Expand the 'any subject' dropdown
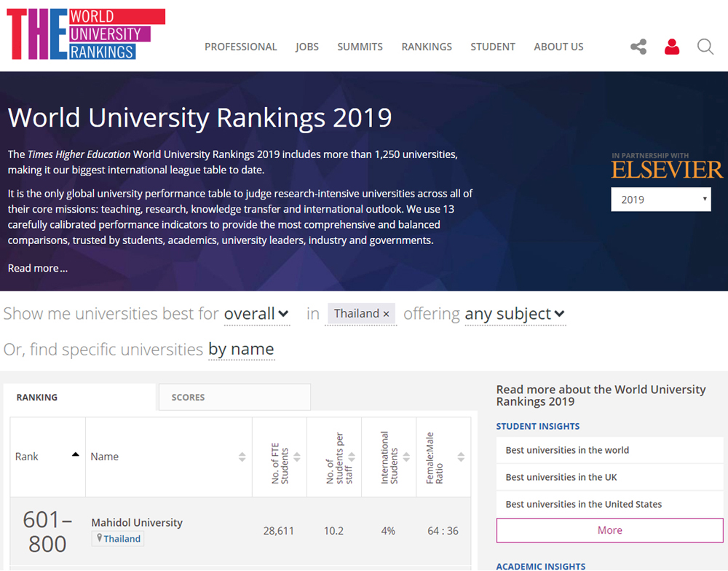The height and width of the screenshot is (571, 728). (515, 314)
